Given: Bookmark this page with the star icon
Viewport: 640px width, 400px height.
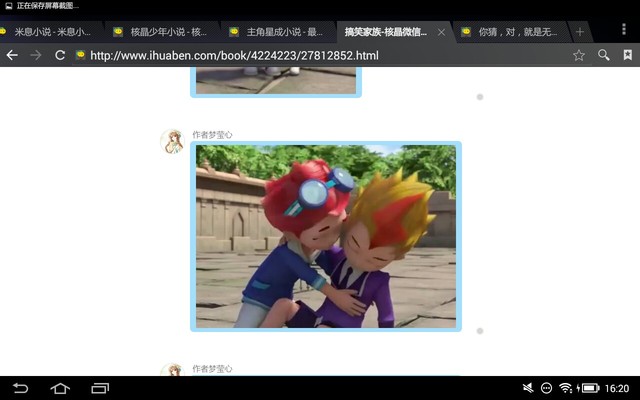Looking at the screenshot, I should (x=579, y=55).
